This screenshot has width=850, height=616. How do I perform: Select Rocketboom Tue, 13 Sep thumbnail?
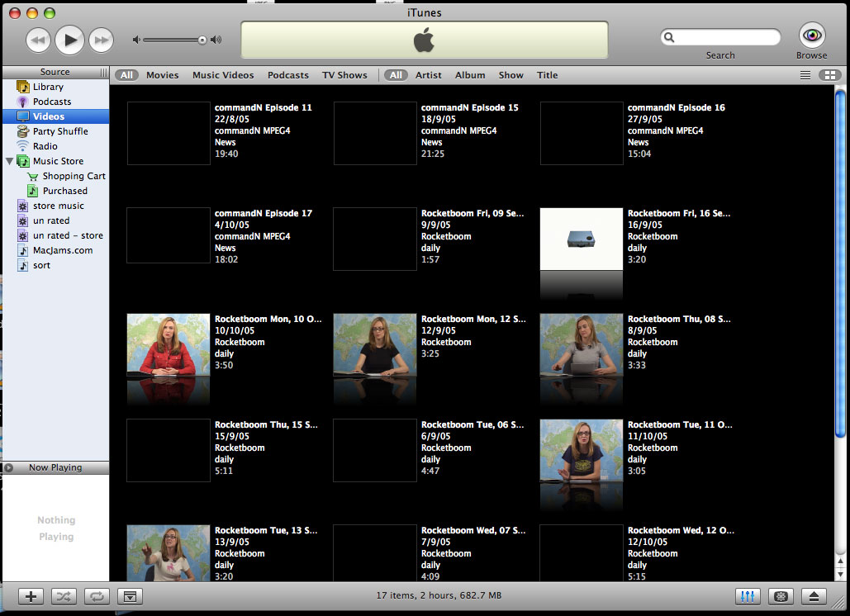click(168, 553)
